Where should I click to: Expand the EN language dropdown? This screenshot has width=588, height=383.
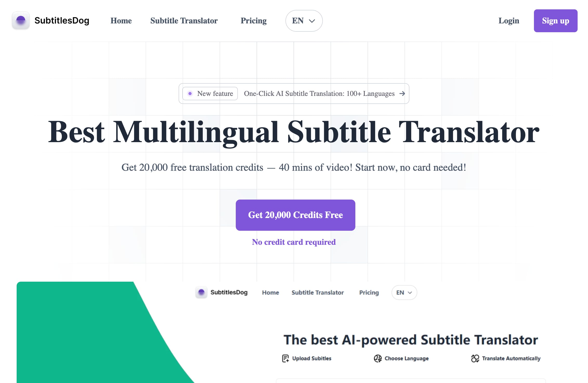coord(303,21)
